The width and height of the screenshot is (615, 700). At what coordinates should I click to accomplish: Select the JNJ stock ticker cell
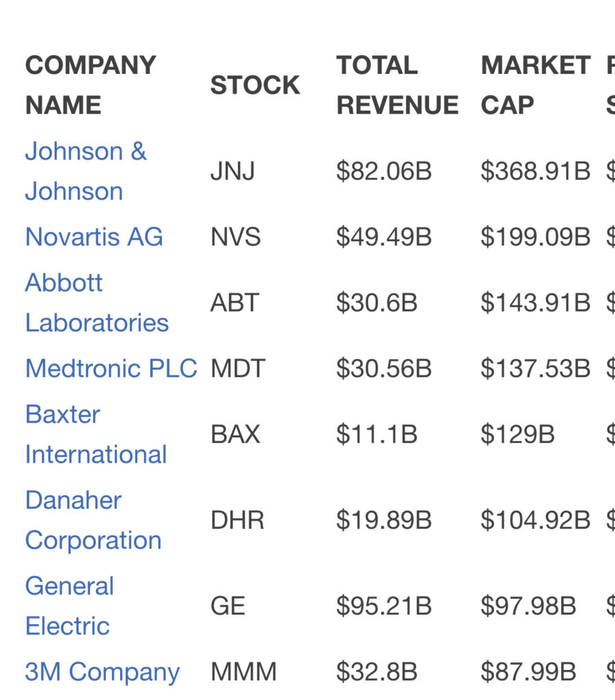232,171
